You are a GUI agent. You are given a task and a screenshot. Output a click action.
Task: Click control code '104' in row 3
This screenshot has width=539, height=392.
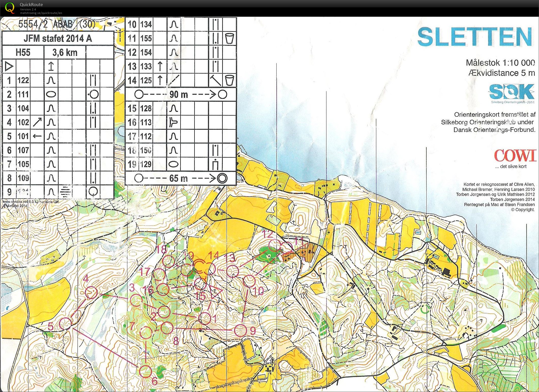[x=23, y=108]
